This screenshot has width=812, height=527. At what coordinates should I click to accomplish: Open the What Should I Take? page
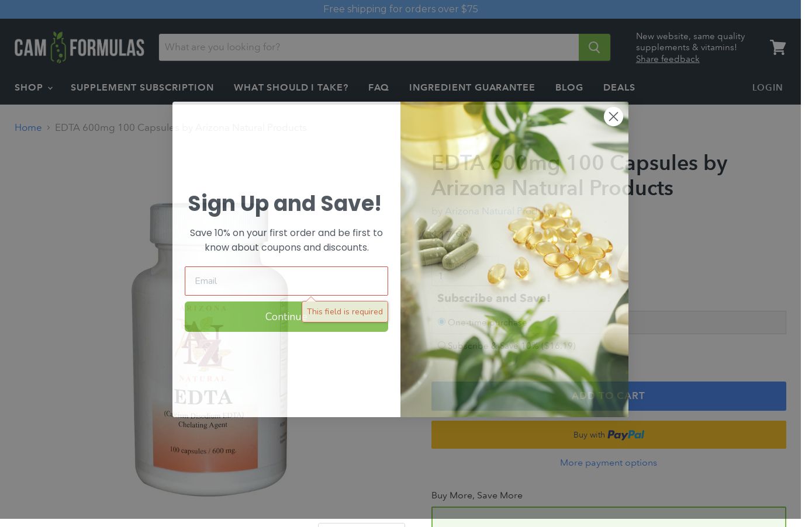click(x=291, y=88)
